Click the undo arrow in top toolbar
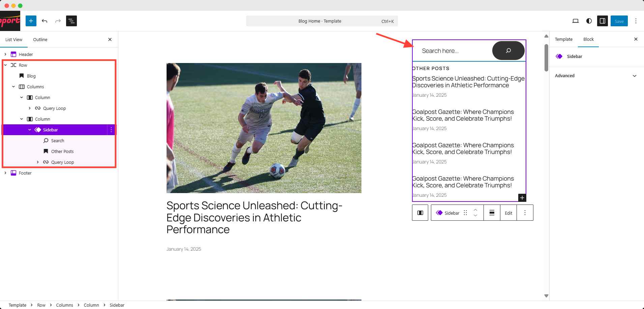This screenshot has width=644, height=309. (x=45, y=21)
